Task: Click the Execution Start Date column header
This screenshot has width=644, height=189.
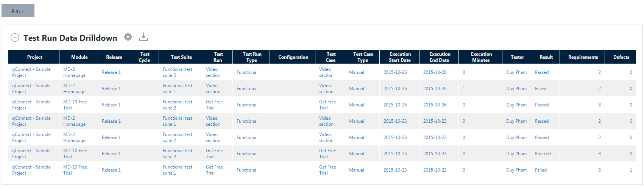Action: coord(400,57)
